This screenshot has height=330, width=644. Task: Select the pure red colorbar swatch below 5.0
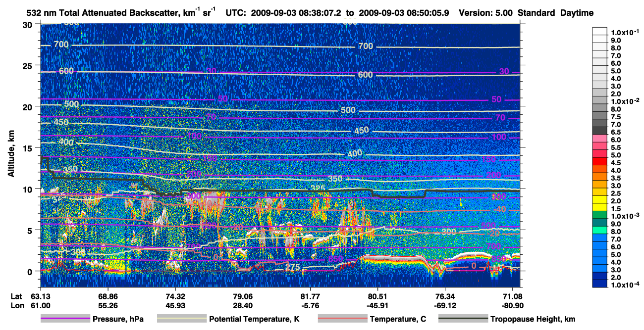coord(599,161)
